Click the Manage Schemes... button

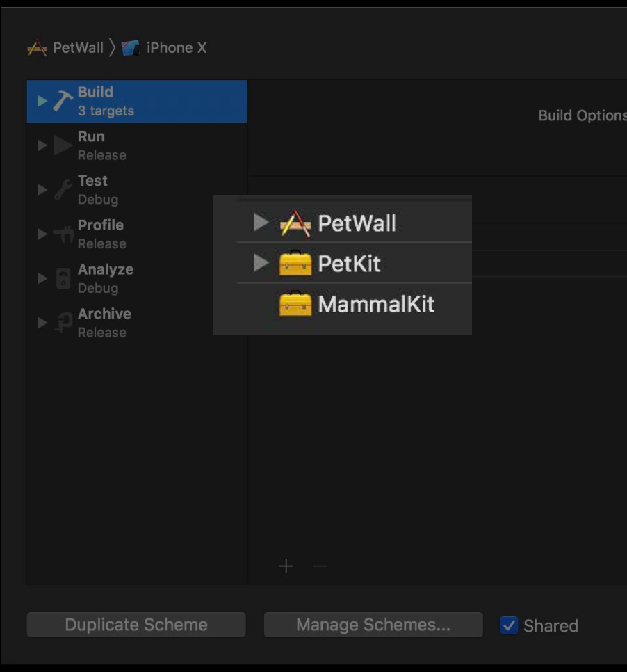[x=373, y=625]
